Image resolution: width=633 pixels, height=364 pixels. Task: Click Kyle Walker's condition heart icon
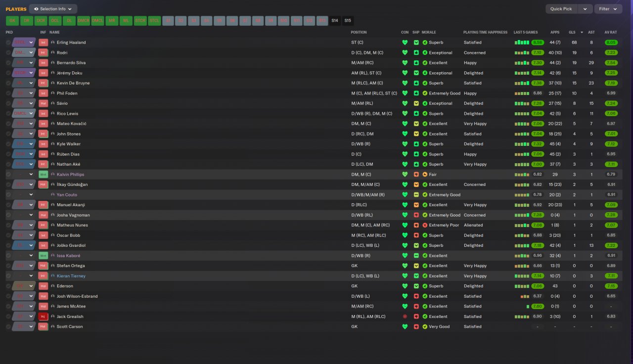405,144
